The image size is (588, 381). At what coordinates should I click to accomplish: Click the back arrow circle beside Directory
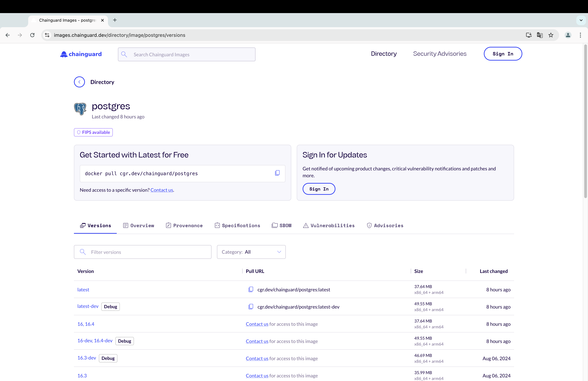pyautogui.click(x=79, y=82)
